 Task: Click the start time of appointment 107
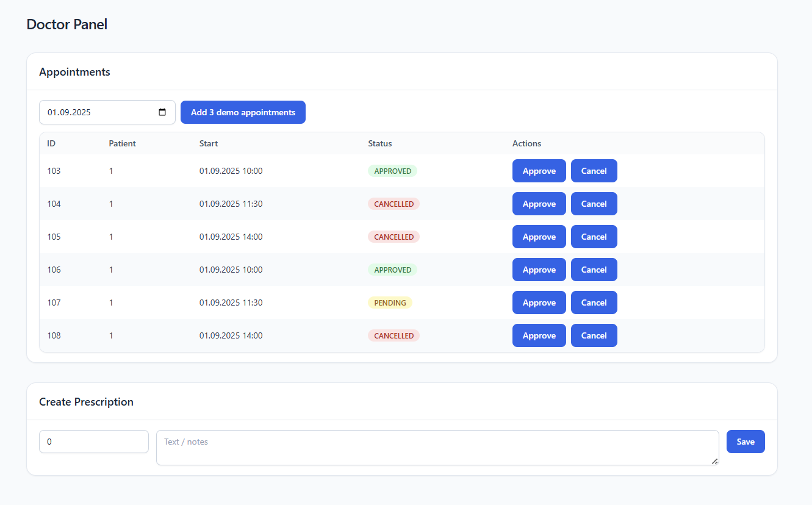pyautogui.click(x=231, y=303)
